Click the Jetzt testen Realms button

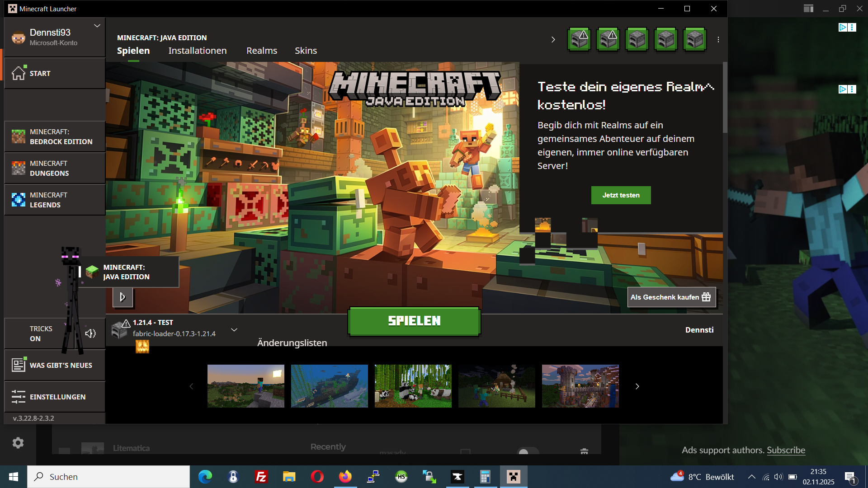click(x=621, y=195)
